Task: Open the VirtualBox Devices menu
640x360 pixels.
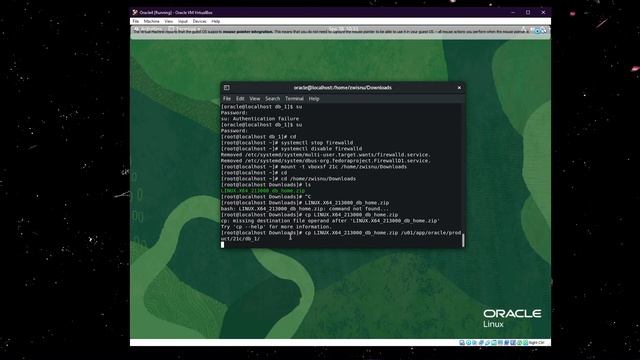Action: (199, 21)
